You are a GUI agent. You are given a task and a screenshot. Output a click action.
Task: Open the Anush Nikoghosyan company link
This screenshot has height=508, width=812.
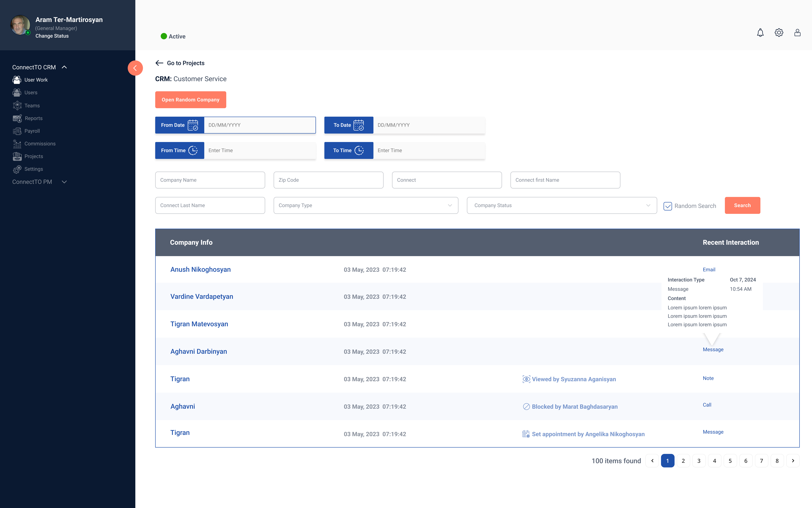tap(200, 269)
